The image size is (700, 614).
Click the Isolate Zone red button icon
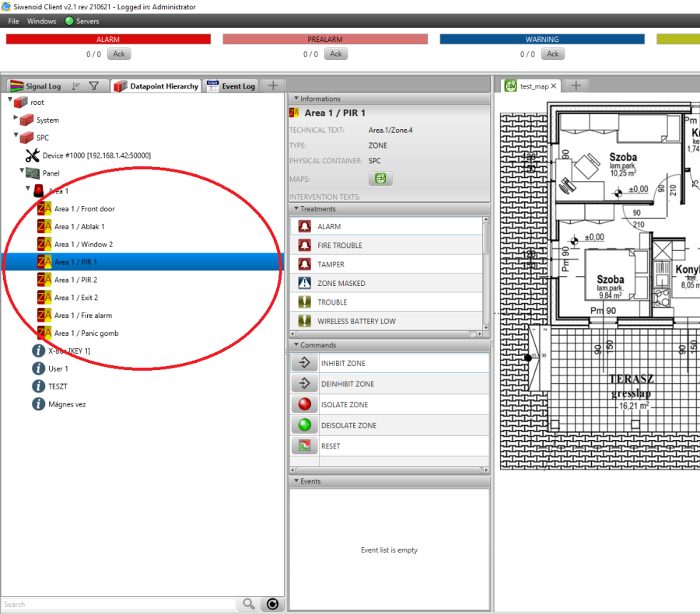(305, 405)
